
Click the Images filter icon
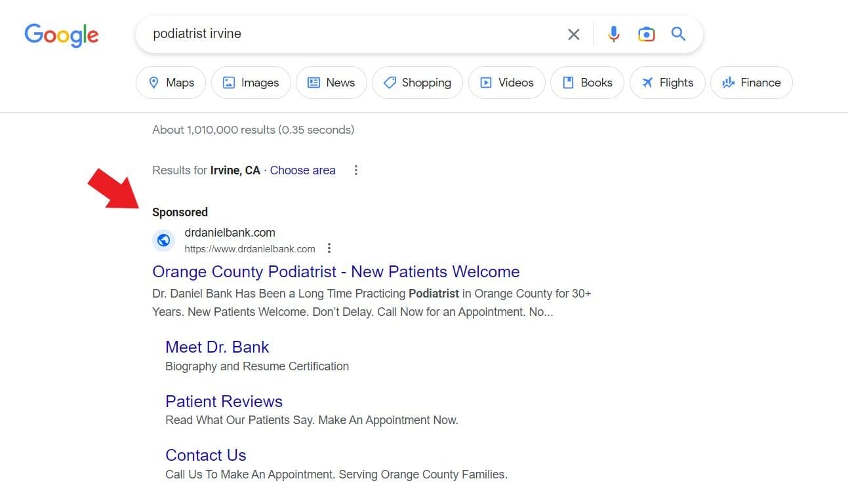tap(229, 83)
